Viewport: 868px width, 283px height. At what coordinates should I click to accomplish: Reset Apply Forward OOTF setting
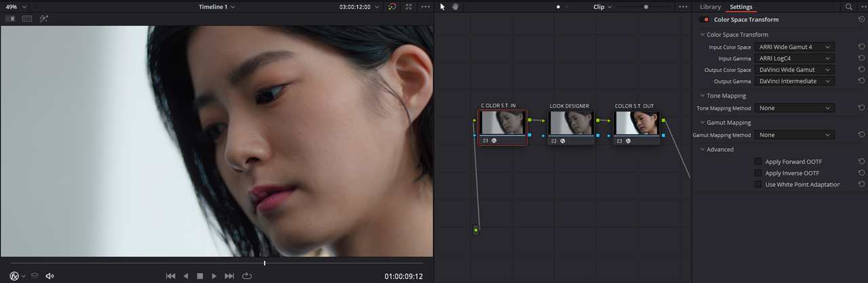861,162
